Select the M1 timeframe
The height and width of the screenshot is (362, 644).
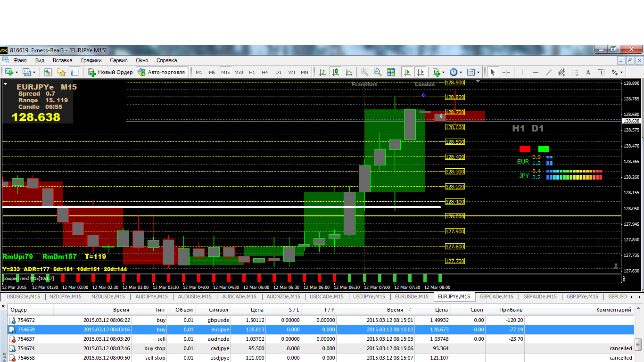click(x=199, y=72)
